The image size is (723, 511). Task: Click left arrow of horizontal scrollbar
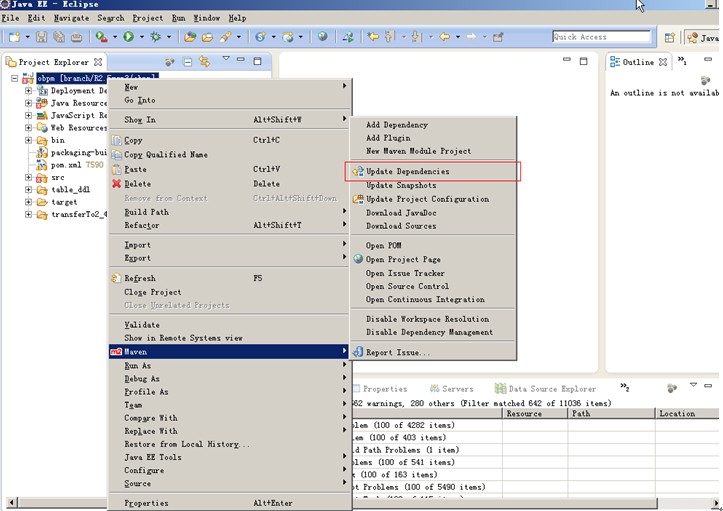12,502
